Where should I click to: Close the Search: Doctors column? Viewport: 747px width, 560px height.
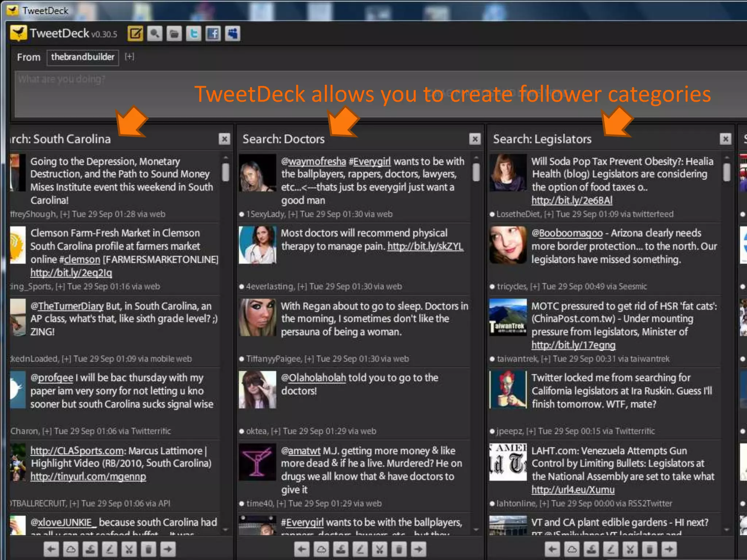coord(475,139)
